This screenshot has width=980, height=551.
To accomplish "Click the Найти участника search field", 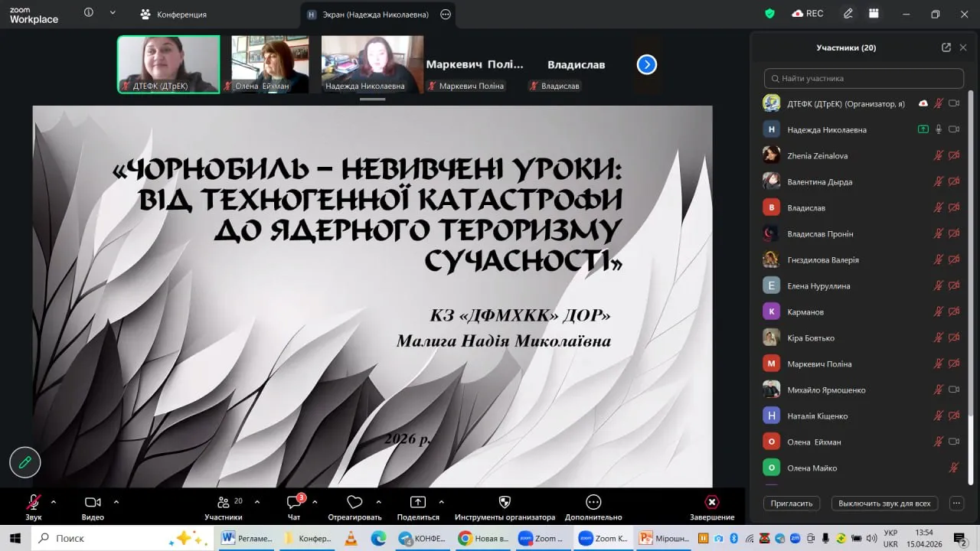I will tap(864, 78).
